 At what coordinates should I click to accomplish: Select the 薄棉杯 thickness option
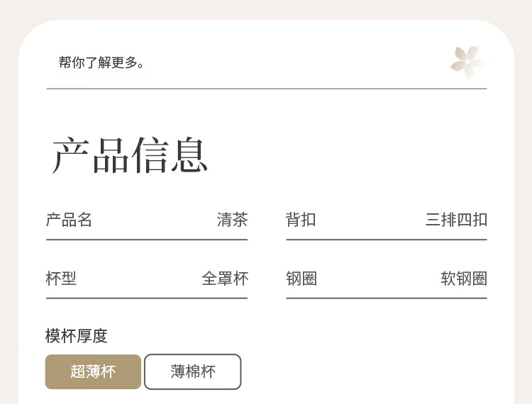coord(193,372)
